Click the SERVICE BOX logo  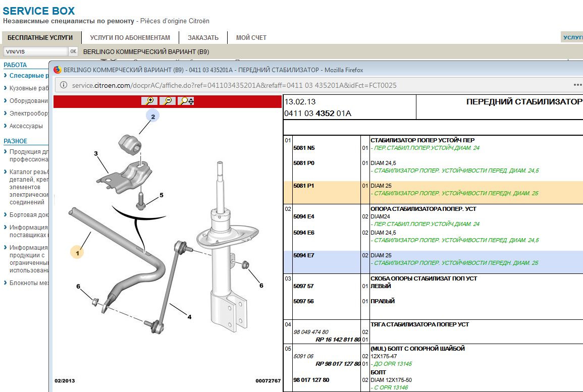click(x=39, y=11)
